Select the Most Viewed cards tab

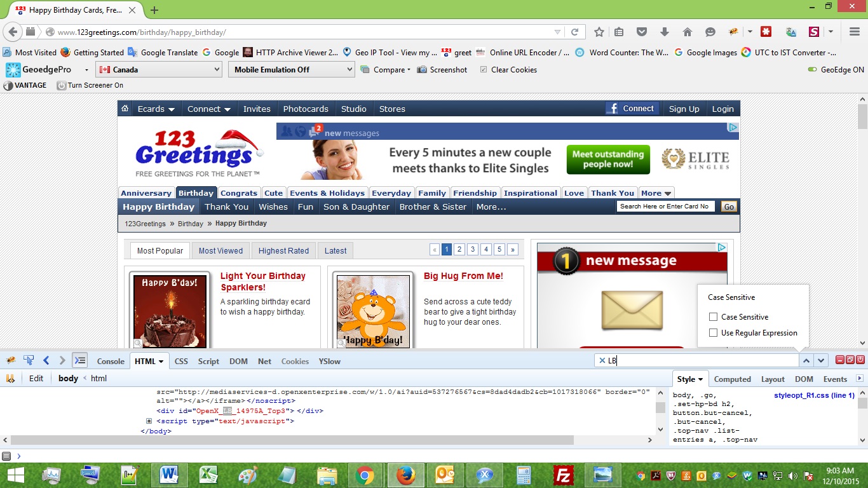[220, 250]
